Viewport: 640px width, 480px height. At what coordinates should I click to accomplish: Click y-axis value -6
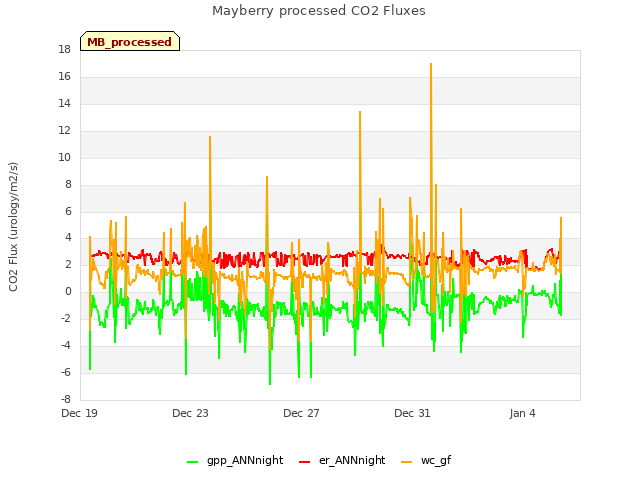coord(66,372)
